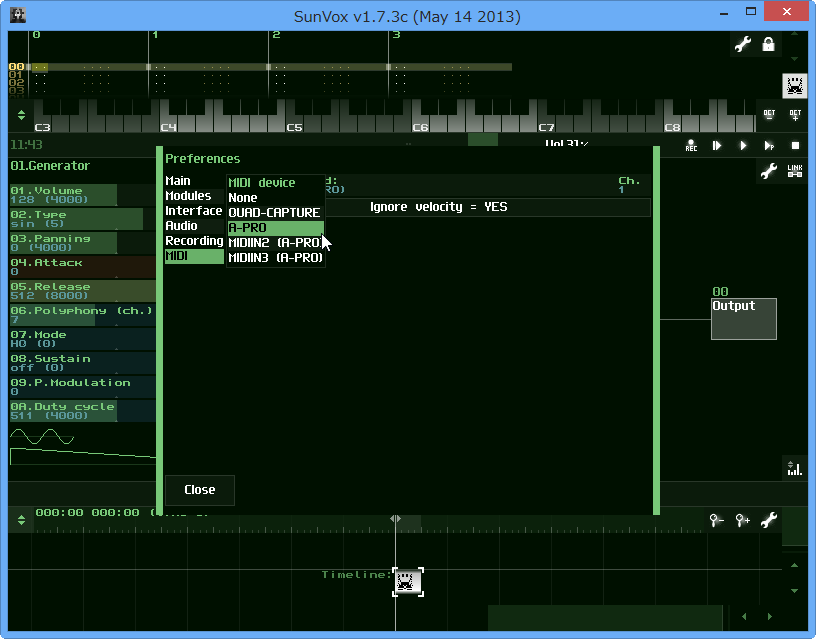Choose QUAD-CAPTURE as MIDI device
816x639 pixels.
(x=276, y=213)
